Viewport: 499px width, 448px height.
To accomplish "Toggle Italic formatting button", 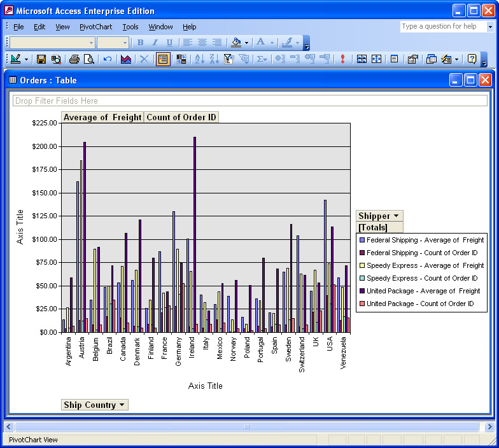I will click(x=155, y=43).
